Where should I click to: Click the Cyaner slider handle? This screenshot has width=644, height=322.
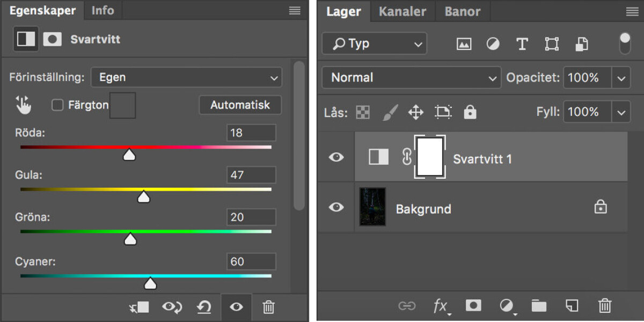click(x=150, y=283)
